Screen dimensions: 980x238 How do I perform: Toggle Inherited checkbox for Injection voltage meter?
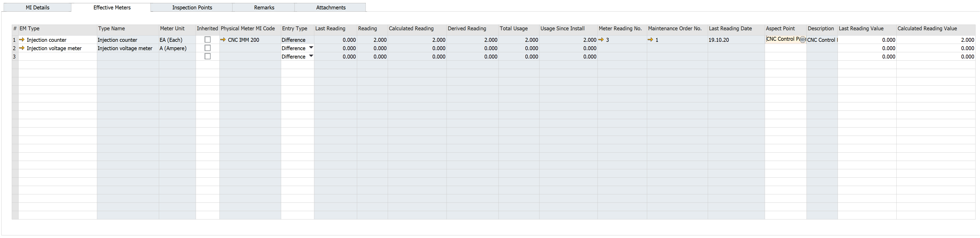207,48
